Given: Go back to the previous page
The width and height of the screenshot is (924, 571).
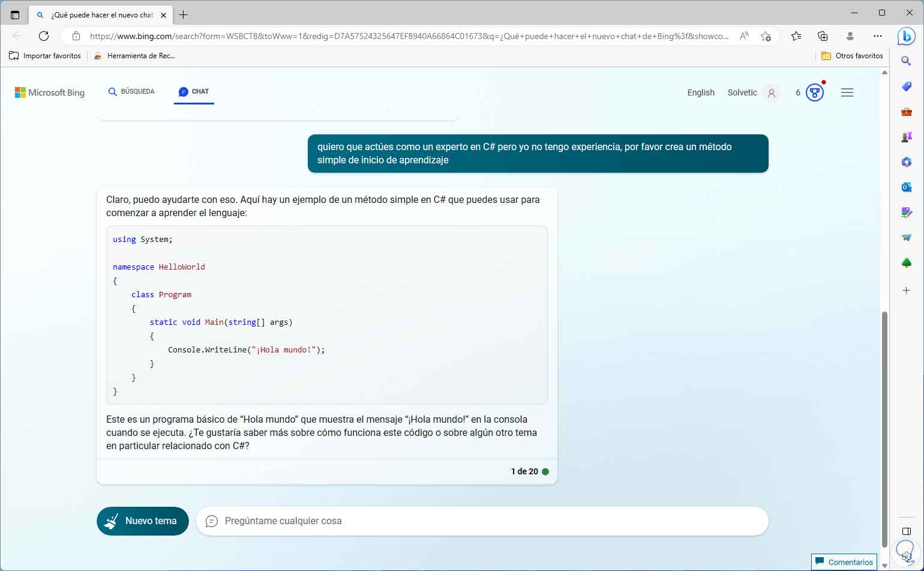Looking at the screenshot, I should (18, 36).
